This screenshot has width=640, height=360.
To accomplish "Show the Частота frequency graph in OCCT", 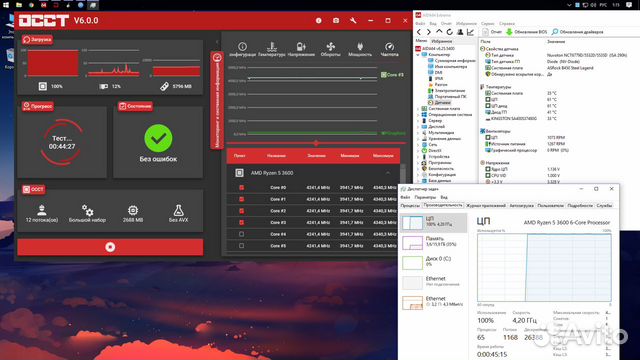I will (x=389, y=49).
